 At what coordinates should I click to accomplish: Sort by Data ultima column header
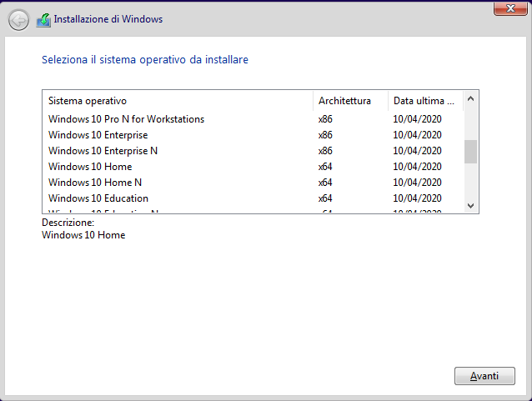point(425,101)
